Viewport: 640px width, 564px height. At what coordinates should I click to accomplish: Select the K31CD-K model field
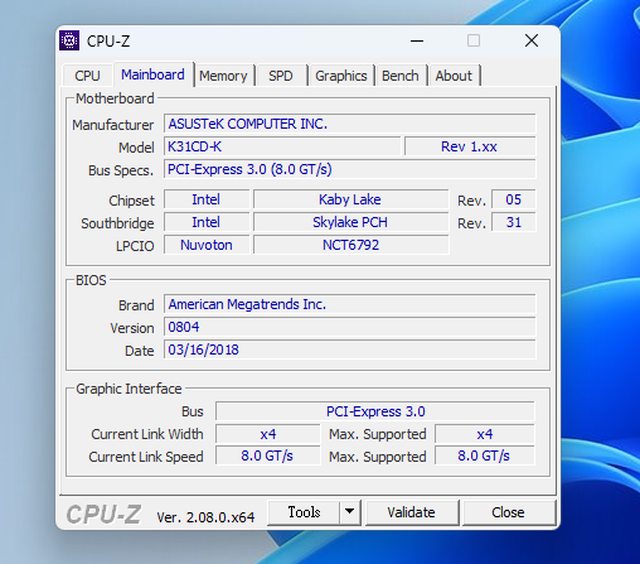(282, 147)
